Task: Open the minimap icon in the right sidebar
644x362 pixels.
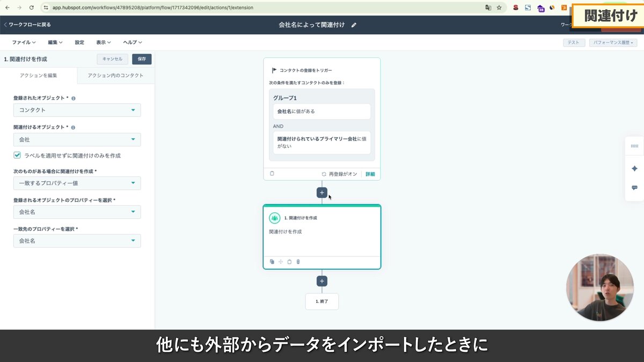Action: coord(634,145)
